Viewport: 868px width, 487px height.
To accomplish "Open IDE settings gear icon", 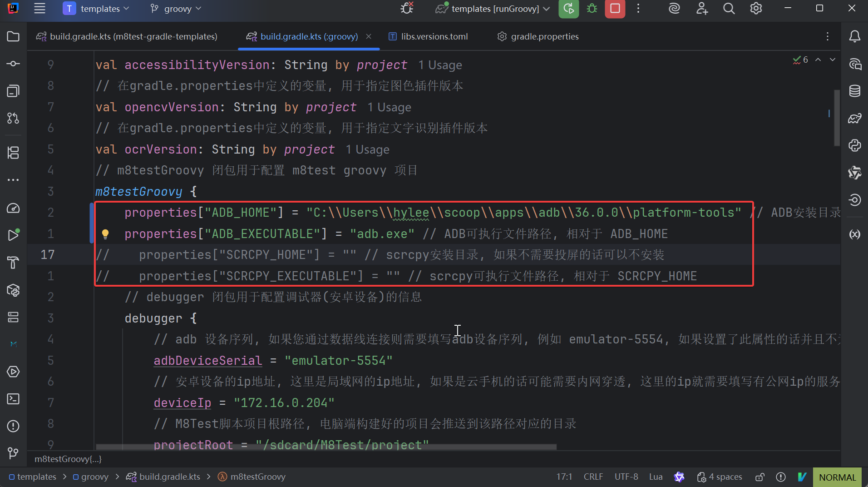I will click(756, 9).
